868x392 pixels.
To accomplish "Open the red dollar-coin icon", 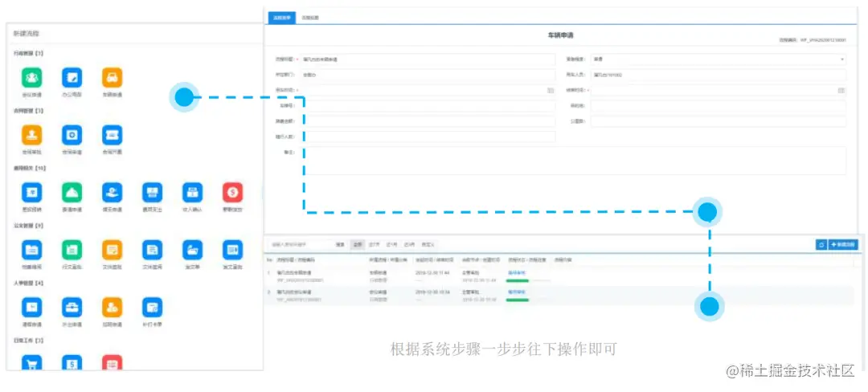I will pos(232,193).
